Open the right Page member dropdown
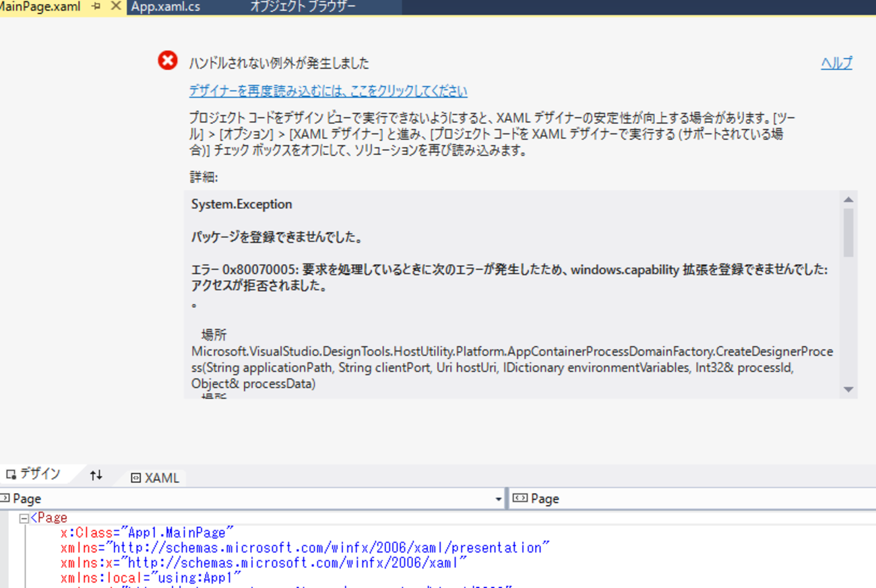The image size is (876, 588). 693,499
